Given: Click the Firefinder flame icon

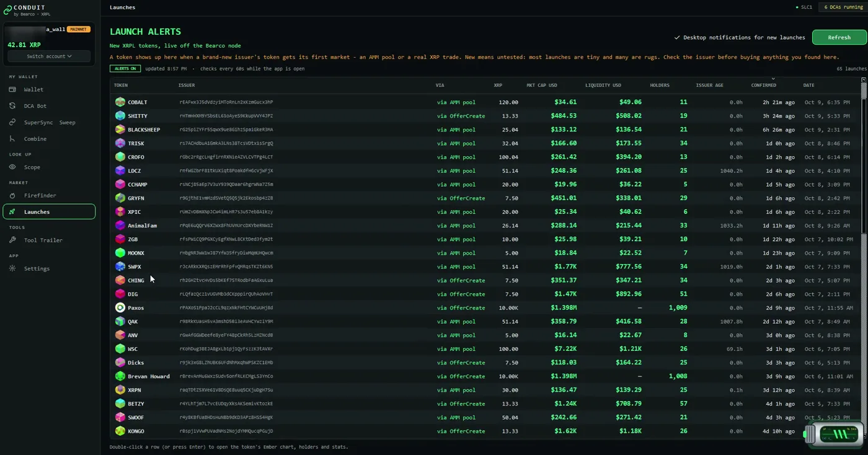Looking at the screenshot, I should click(x=12, y=195).
